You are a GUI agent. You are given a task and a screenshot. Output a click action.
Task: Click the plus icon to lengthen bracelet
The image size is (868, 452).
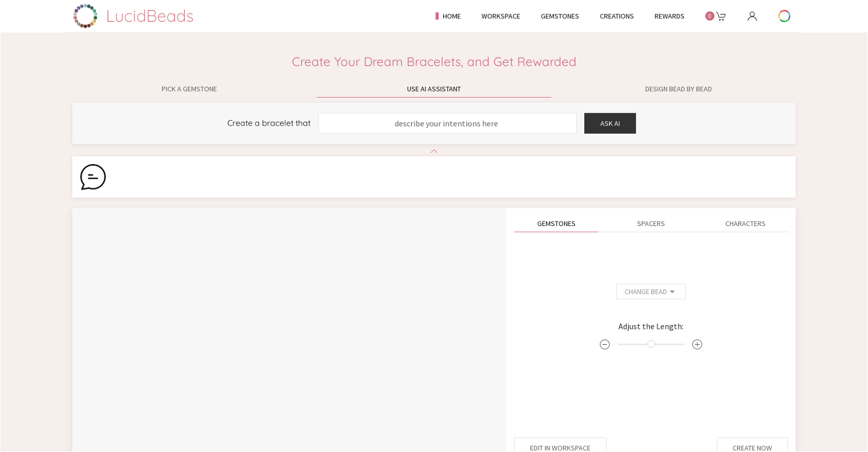point(697,345)
